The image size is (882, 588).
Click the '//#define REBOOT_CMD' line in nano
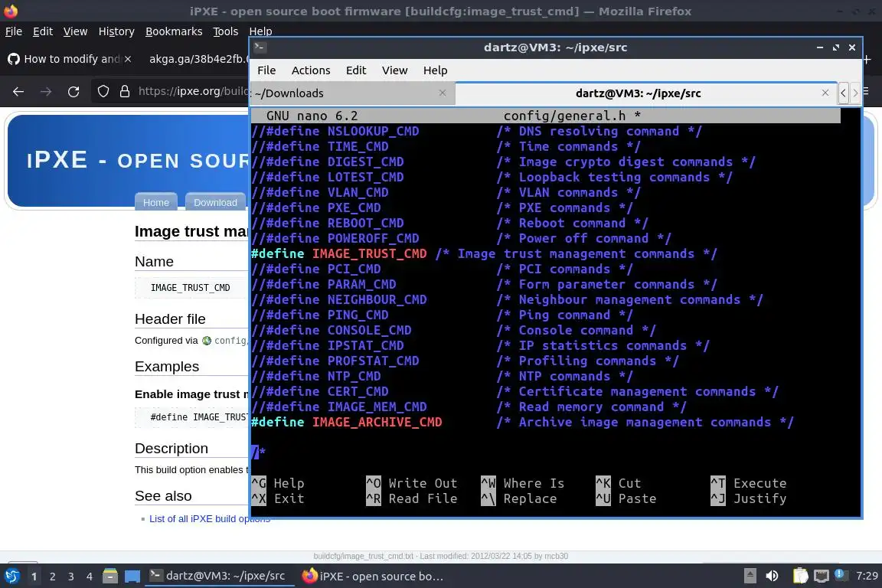point(449,224)
